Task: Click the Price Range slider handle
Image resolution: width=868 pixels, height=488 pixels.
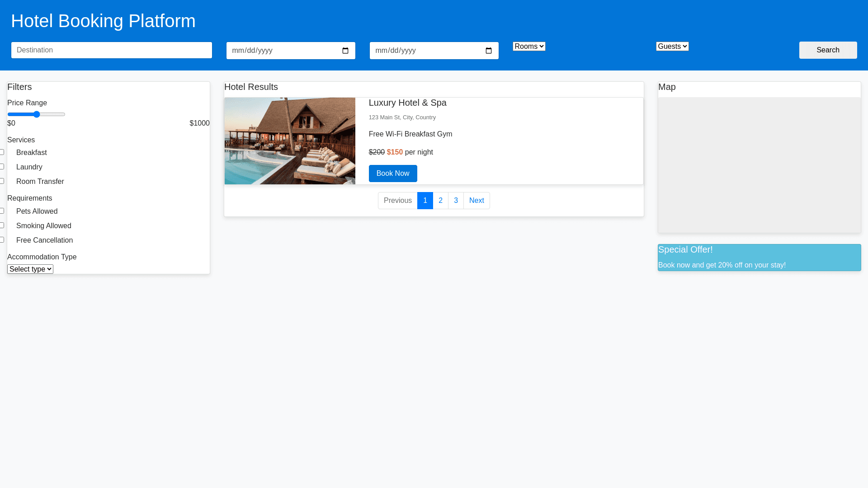Action: 37,114
